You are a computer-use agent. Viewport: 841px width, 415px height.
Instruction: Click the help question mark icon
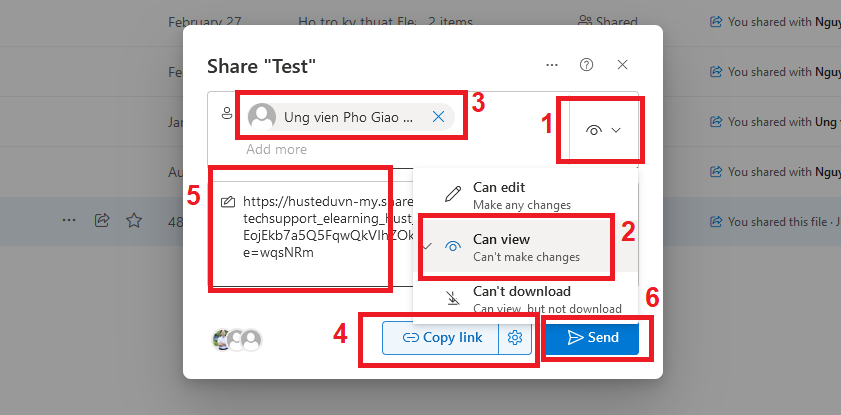587,65
